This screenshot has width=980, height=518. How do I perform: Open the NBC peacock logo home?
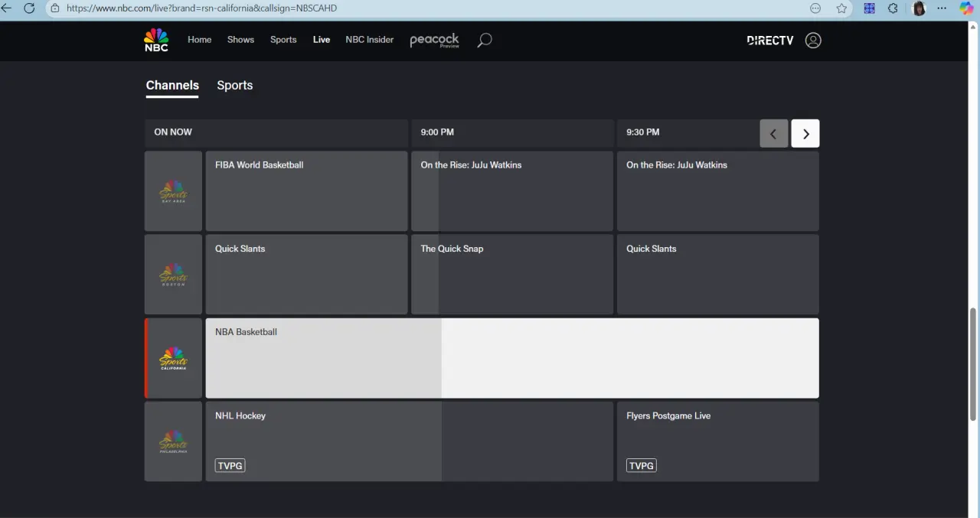click(x=156, y=40)
